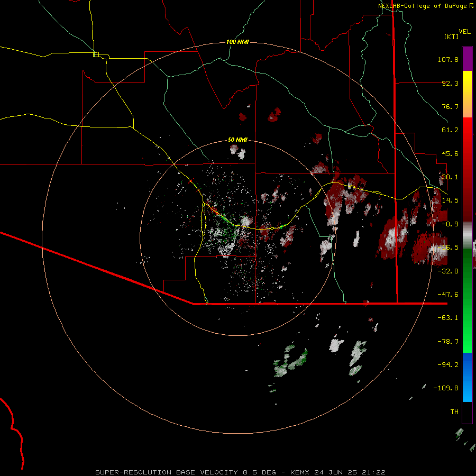The width and height of the screenshot is (476, 476).
Task: Click the -32.0 velocity scale value
Action: [448, 271]
